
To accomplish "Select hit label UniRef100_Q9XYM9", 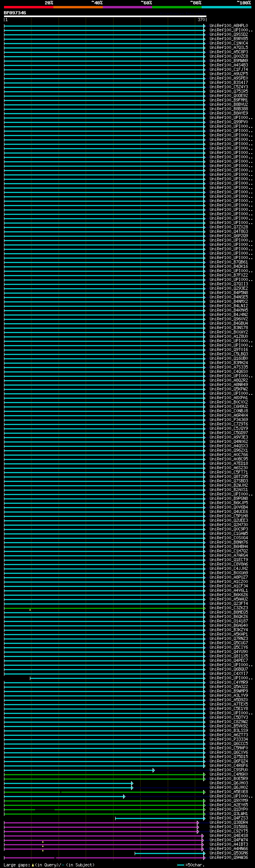I will pyautogui.click(x=229, y=801).
